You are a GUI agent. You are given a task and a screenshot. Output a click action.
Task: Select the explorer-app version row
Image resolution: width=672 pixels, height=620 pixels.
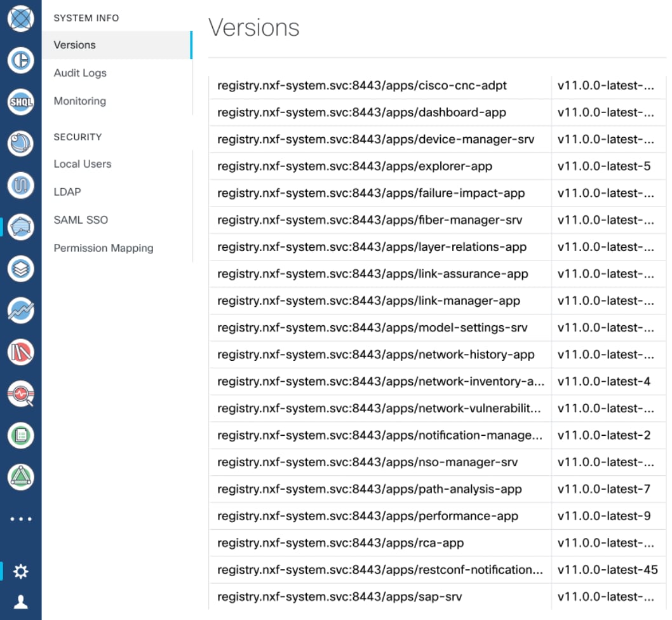click(x=381, y=166)
